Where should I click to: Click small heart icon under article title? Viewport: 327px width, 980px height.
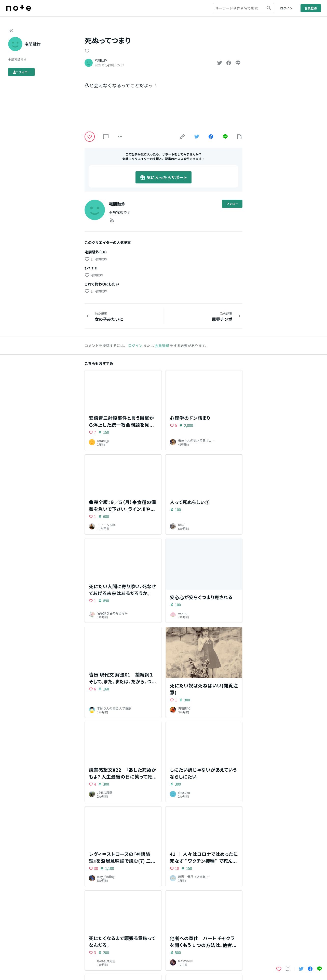(x=87, y=51)
